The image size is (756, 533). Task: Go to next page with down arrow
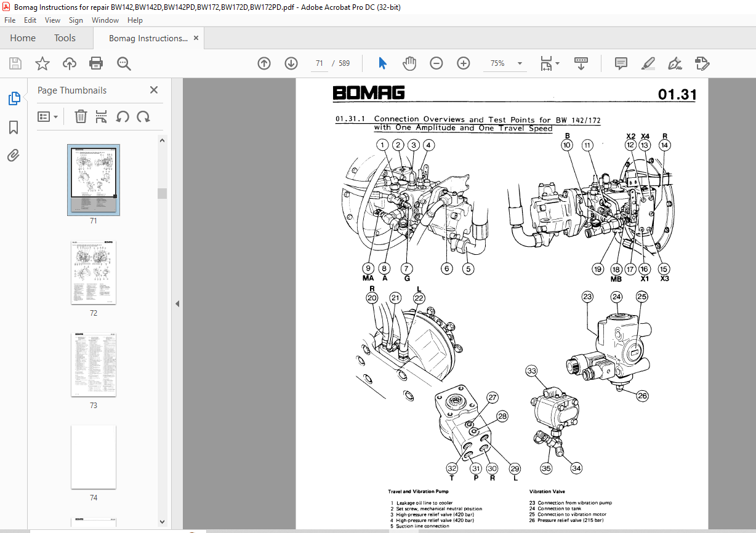(x=291, y=63)
